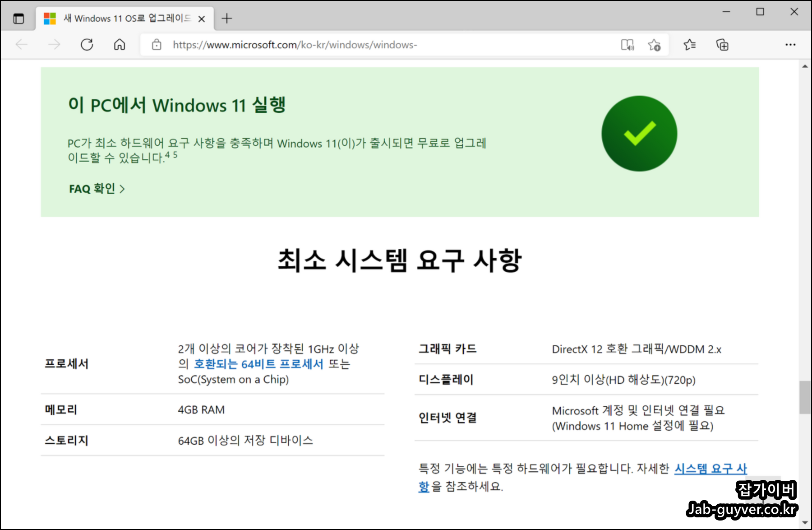Click the 프로세서 row label

[x=66, y=364]
